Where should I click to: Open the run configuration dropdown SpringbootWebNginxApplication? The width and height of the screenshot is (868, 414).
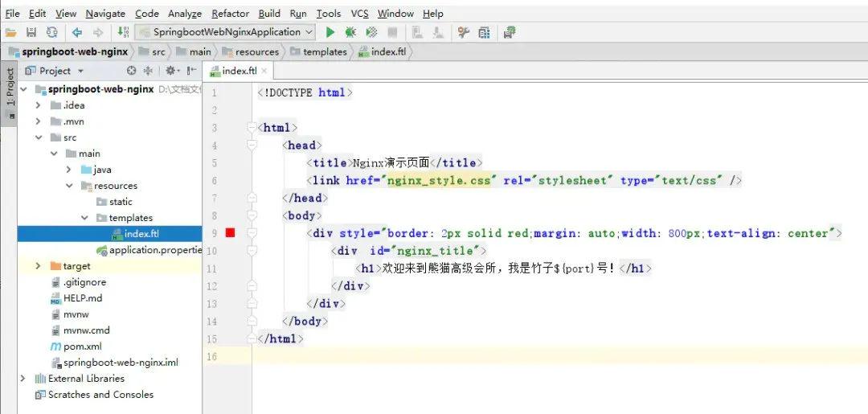tap(226, 32)
